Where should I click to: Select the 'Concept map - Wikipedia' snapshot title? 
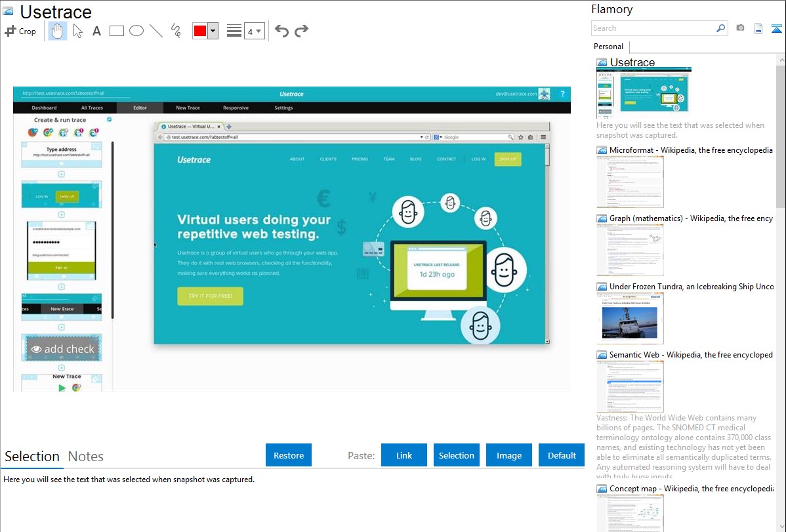point(692,488)
